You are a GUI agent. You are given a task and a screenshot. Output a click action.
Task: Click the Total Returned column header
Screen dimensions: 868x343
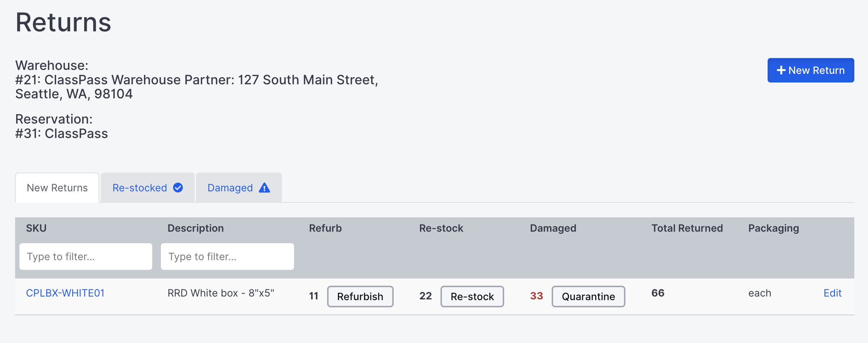[687, 228]
